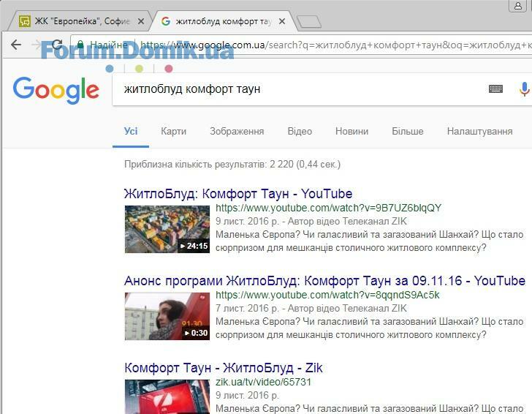Click the youtube.com/watch?v=8qqndS9Ac5k URL

click(x=327, y=295)
